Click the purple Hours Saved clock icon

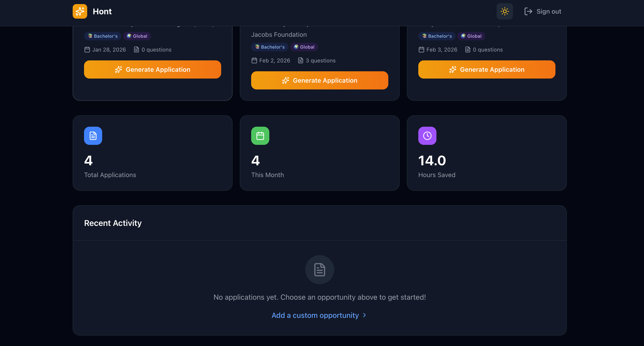coord(427,136)
